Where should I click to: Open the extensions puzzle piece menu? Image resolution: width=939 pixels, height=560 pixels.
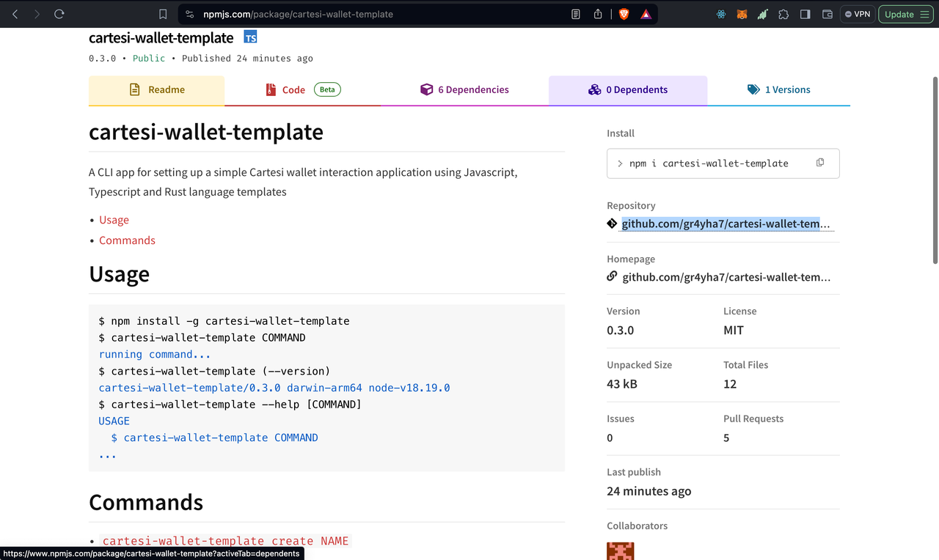pos(783,14)
